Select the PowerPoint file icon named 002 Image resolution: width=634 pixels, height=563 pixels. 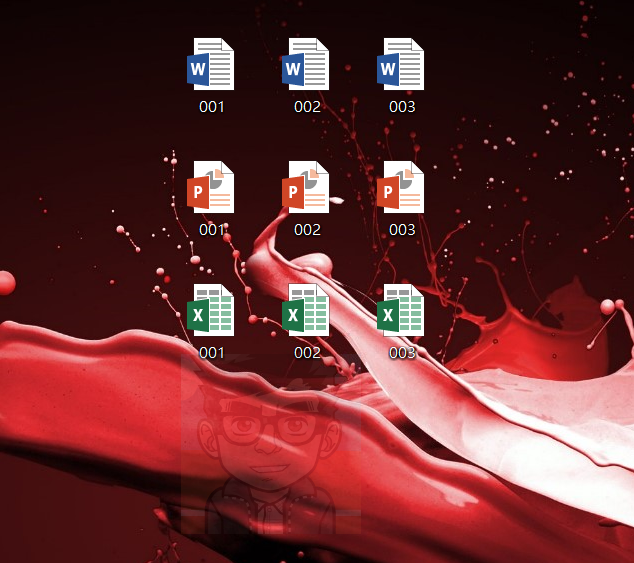(x=306, y=187)
